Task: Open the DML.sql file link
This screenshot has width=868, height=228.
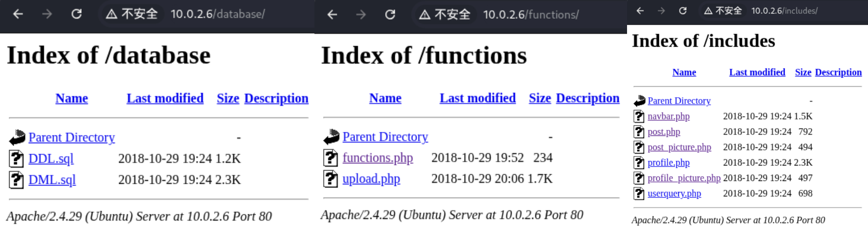Action: coord(52,180)
